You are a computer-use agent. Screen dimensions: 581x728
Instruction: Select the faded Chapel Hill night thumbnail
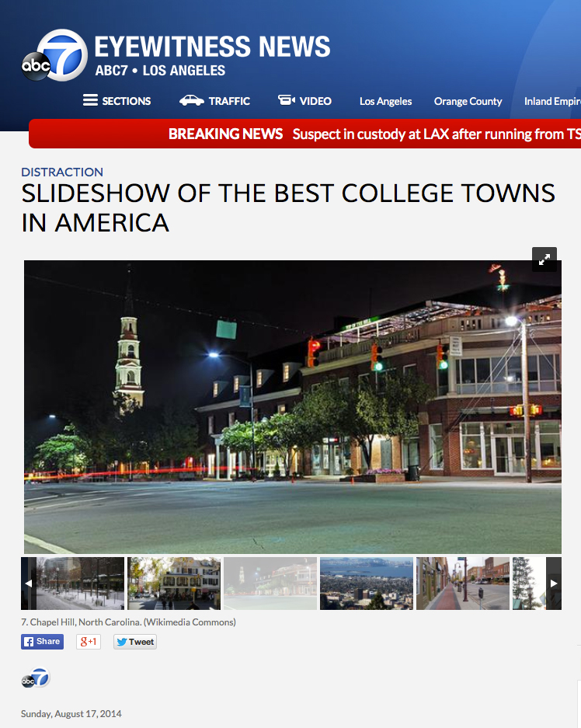pyautogui.click(x=270, y=583)
